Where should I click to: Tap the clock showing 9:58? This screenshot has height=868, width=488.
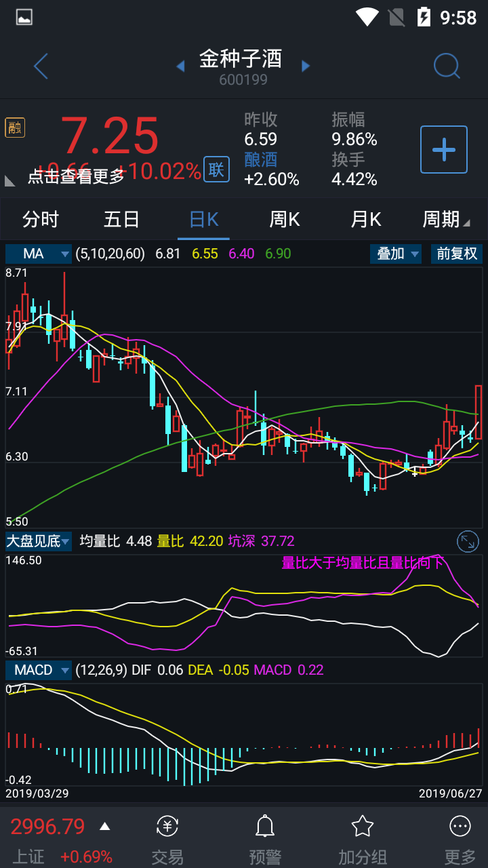[x=459, y=17]
